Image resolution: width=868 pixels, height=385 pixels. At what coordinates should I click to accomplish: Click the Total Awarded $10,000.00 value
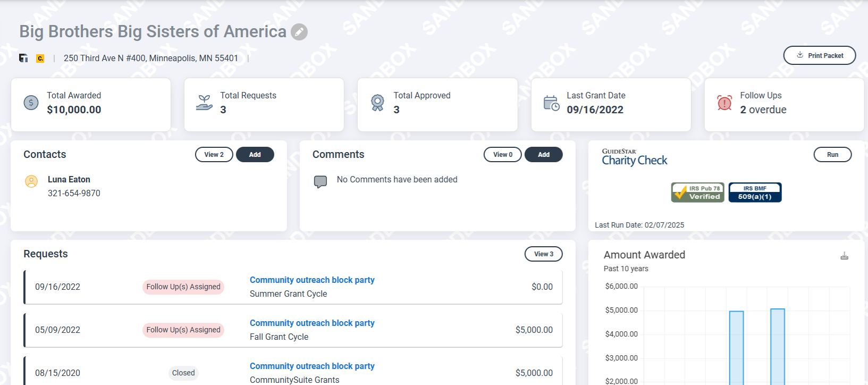(x=74, y=110)
